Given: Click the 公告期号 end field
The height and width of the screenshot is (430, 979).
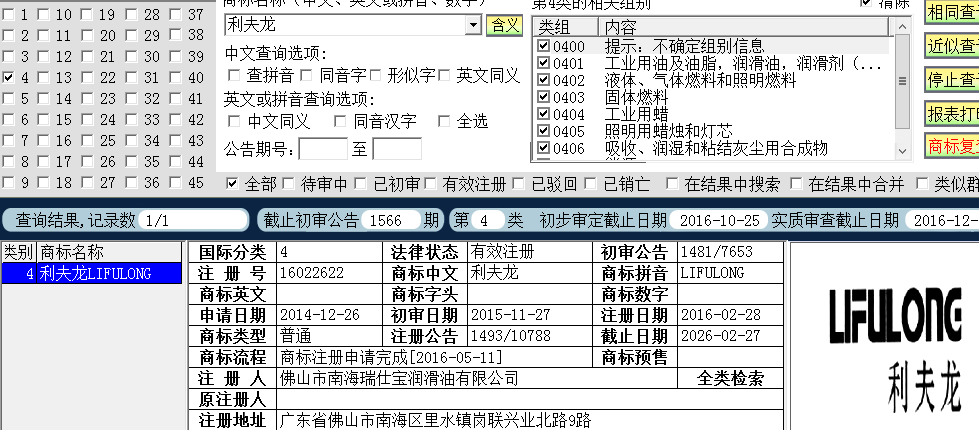Looking at the screenshot, I should coord(396,149).
